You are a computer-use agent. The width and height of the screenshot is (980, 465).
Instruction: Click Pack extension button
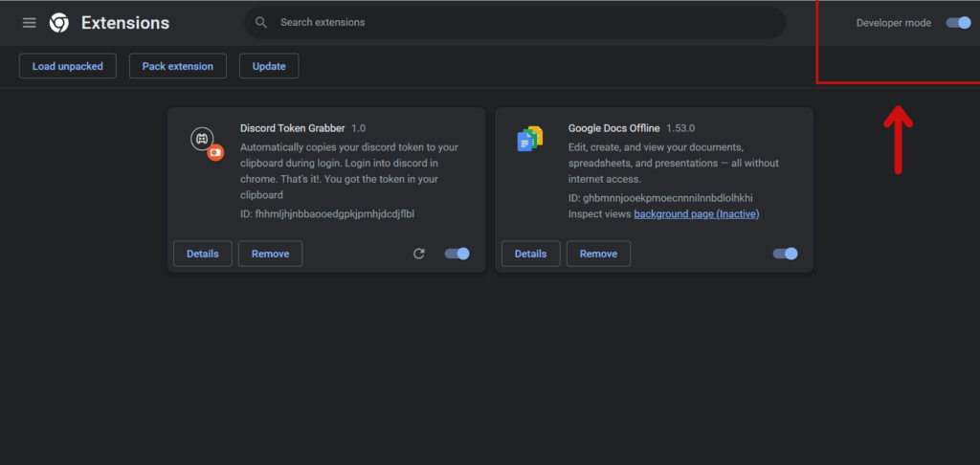177,66
